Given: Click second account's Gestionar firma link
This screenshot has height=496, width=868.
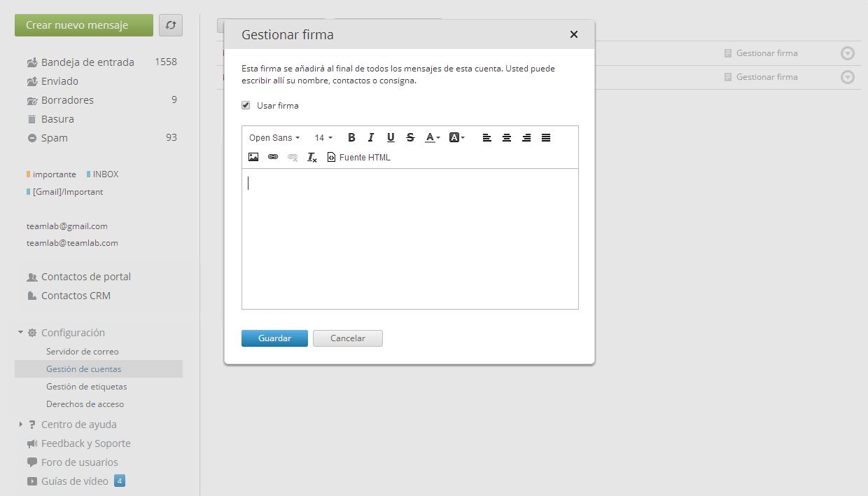Looking at the screenshot, I should 761,76.
